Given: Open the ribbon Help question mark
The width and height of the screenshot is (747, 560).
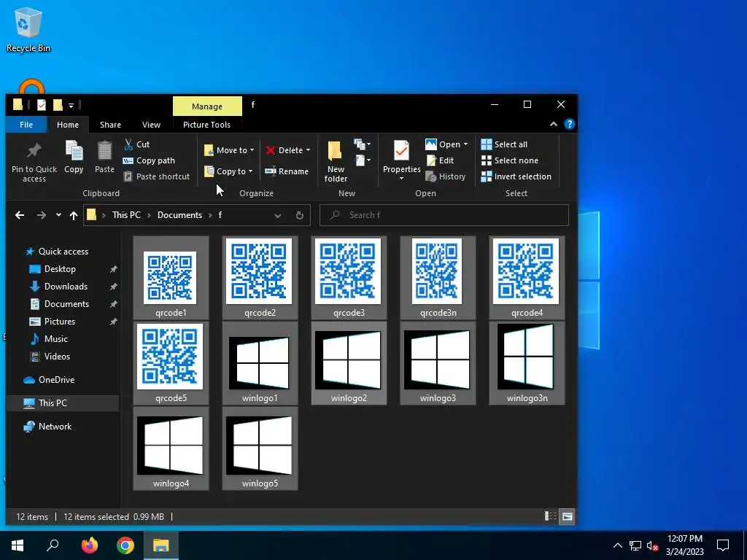Looking at the screenshot, I should point(569,124).
